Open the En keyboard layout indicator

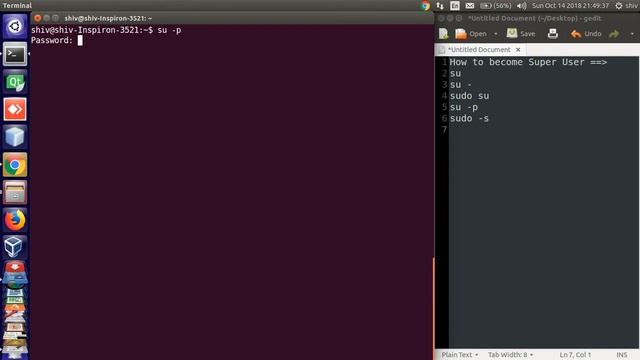pyautogui.click(x=454, y=6)
